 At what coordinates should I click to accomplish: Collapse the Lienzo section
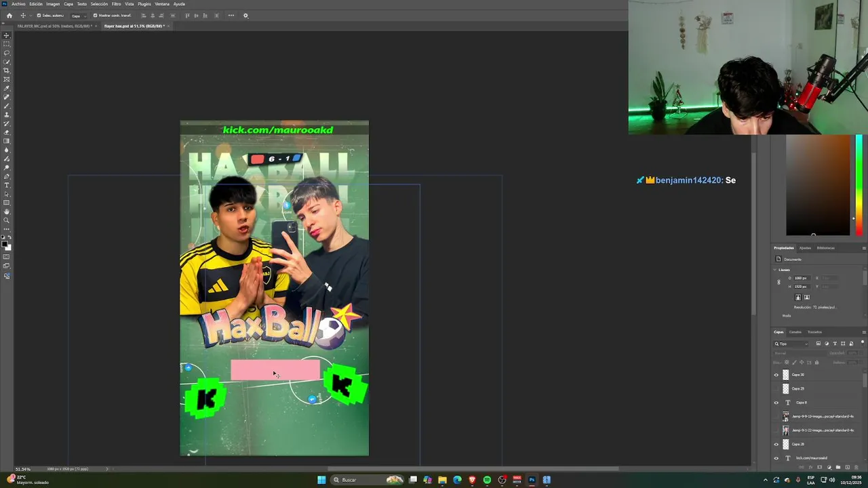[776, 270]
